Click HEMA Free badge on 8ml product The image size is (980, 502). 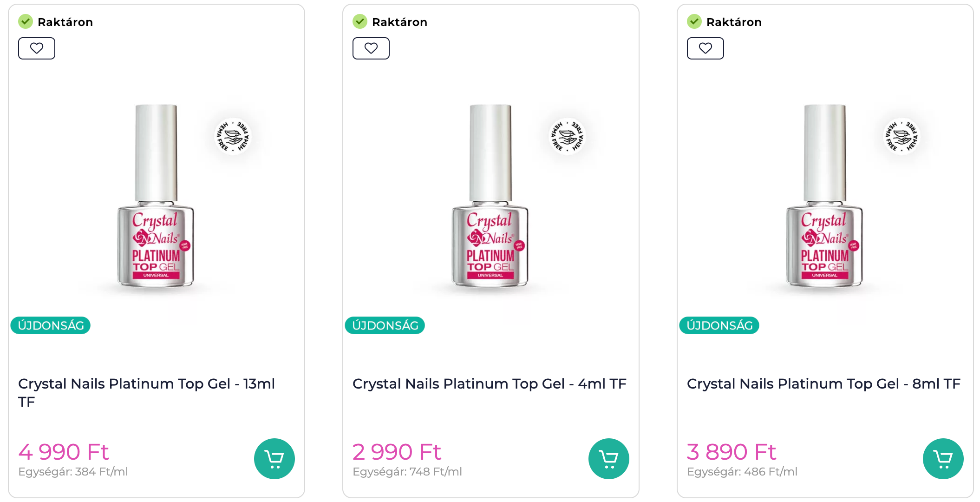[902, 136]
